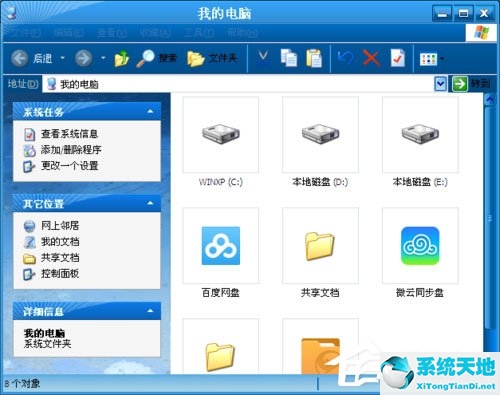Image resolution: width=500 pixels, height=395 pixels.
Task: Expand the address bar dropdown list
Action: click(441, 84)
